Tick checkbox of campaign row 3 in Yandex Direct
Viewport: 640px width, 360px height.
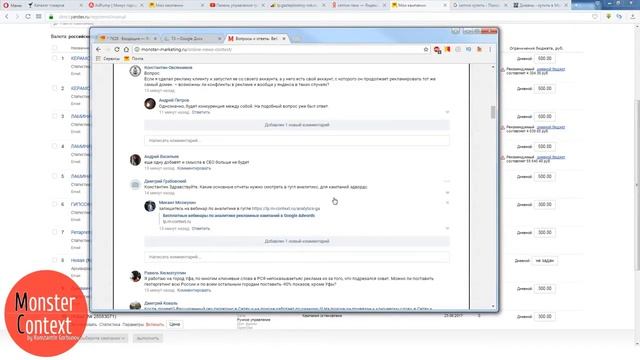coord(55,116)
